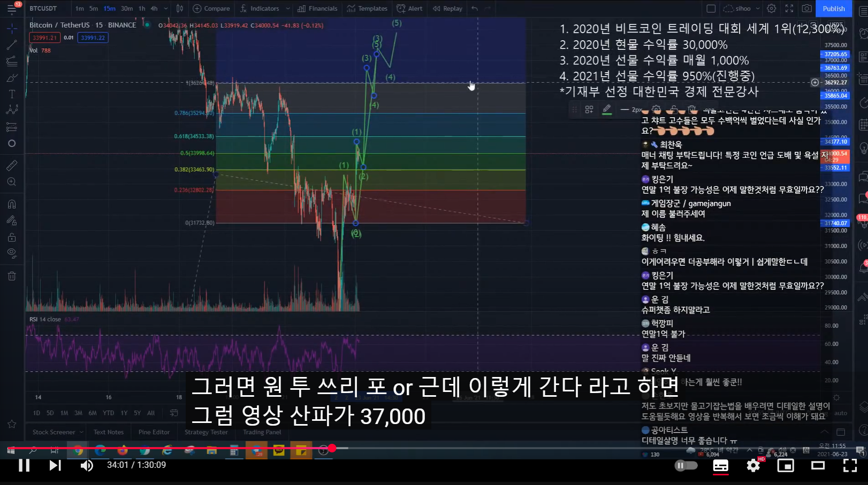The width and height of the screenshot is (868, 485).
Task: Switch to the Trading Panel tab
Action: coord(262,432)
